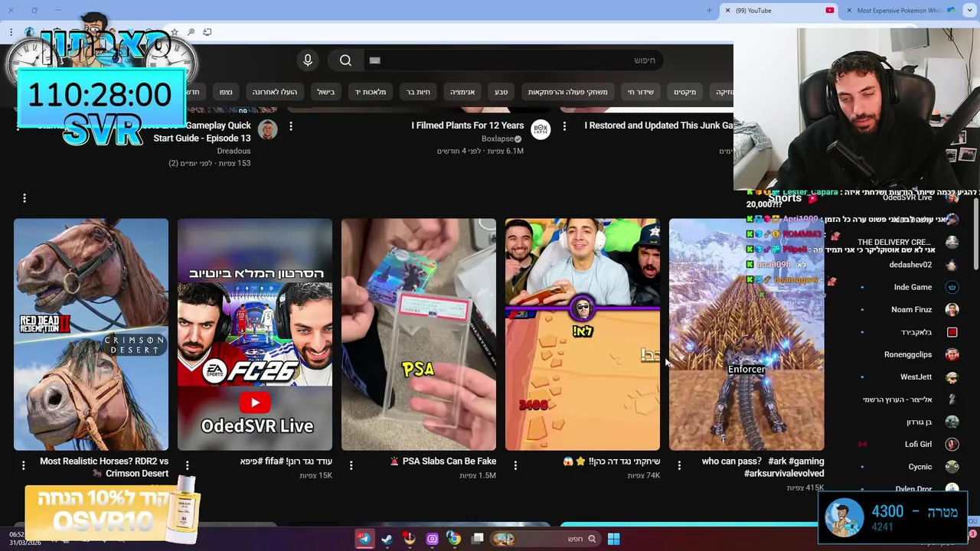The width and height of the screenshot is (980, 551).
Task: Open Chrome from the taskbar
Action: 454,539
